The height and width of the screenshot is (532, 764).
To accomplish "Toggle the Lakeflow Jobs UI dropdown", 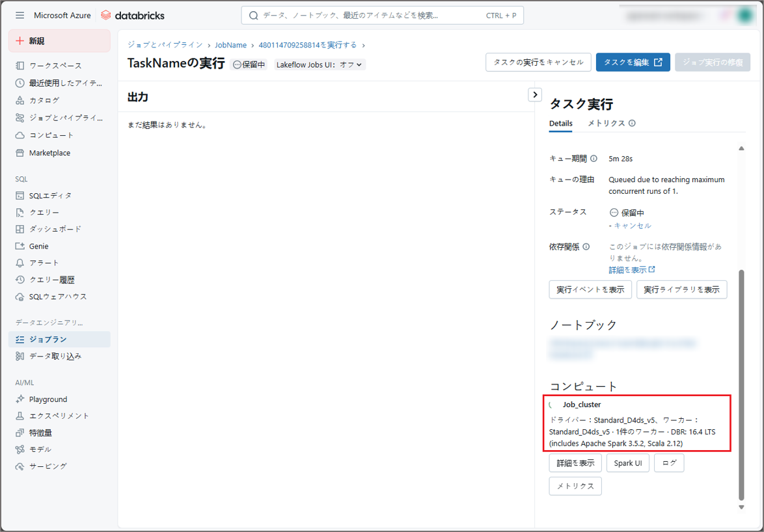I will (x=320, y=65).
